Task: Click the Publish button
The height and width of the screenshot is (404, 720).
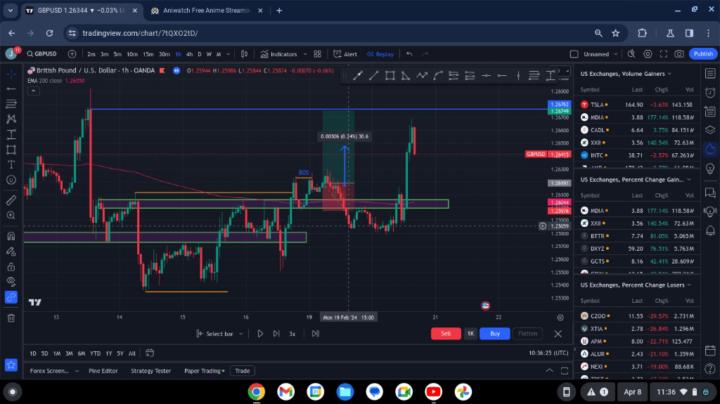Action: (x=703, y=54)
